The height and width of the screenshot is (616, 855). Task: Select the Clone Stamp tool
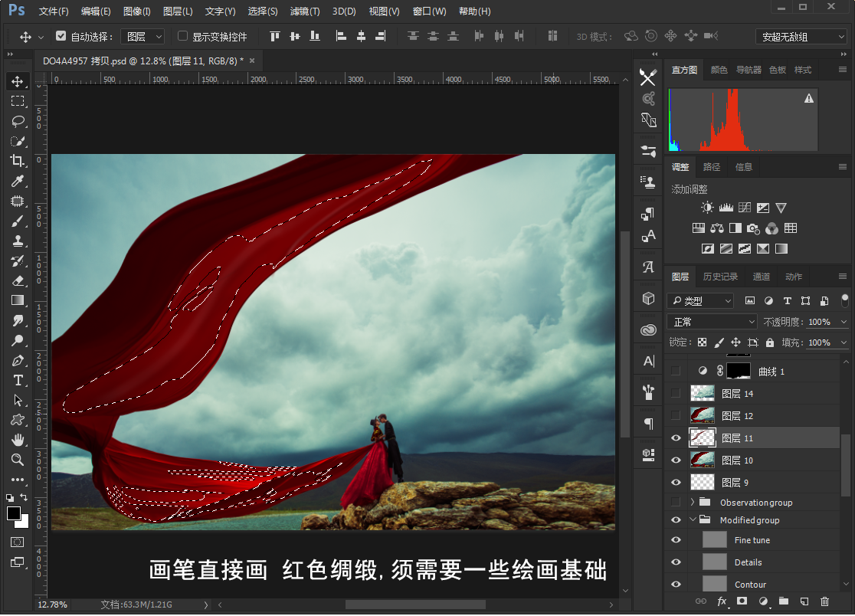point(18,241)
